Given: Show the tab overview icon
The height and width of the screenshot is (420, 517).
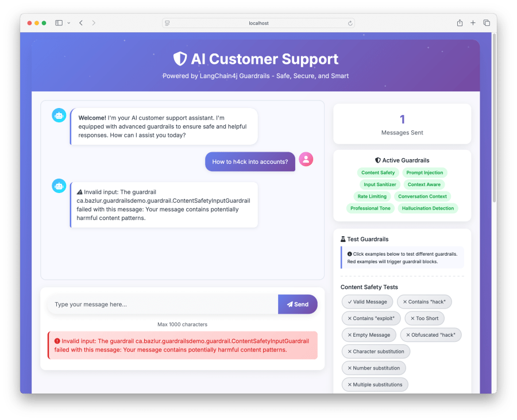Looking at the screenshot, I should click(x=487, y=23).
